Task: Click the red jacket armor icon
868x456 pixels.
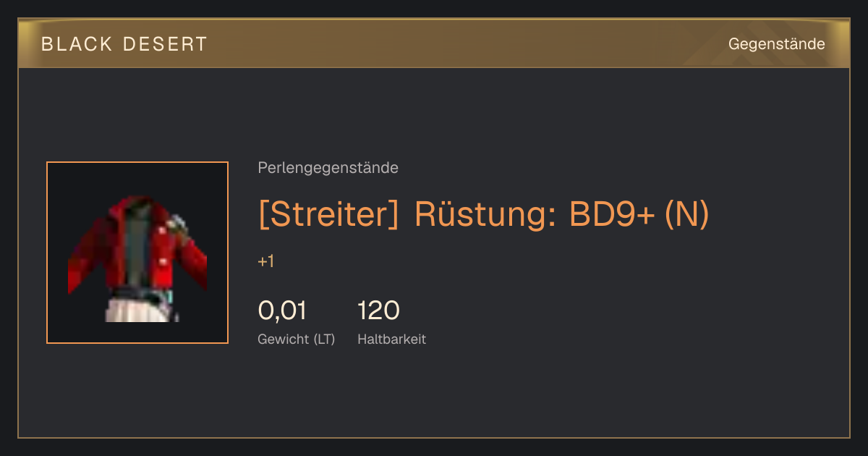Action: point(137,258)
